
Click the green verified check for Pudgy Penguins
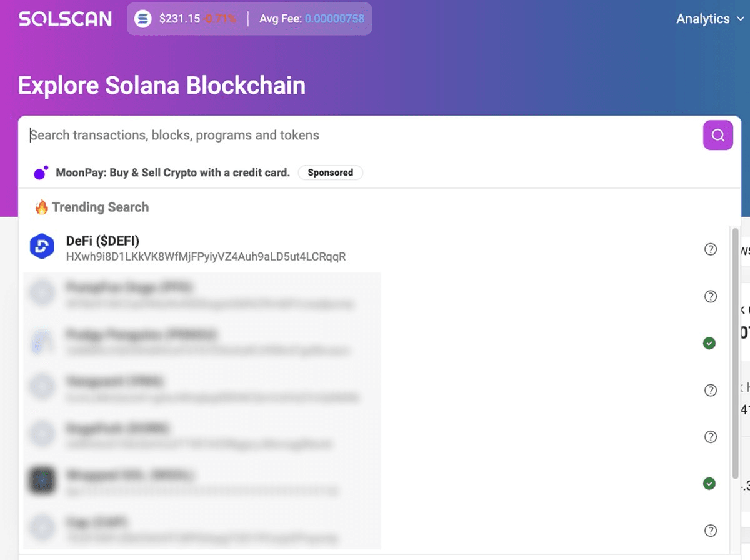(x=709, y=343)
